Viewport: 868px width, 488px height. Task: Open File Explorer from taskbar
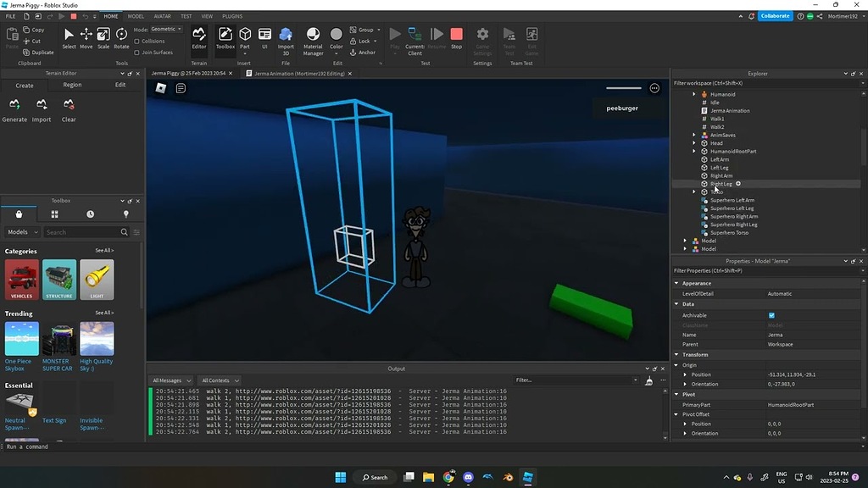428,478
